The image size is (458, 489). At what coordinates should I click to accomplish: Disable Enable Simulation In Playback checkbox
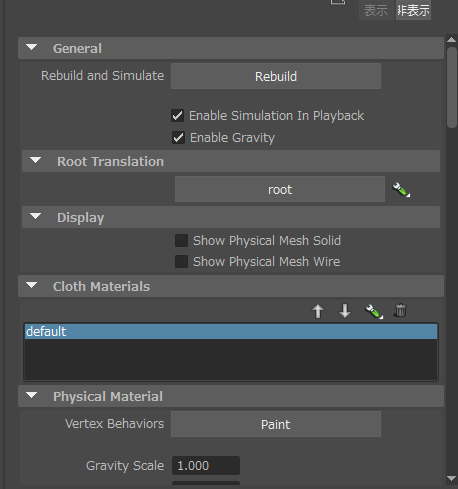point(177,116)
